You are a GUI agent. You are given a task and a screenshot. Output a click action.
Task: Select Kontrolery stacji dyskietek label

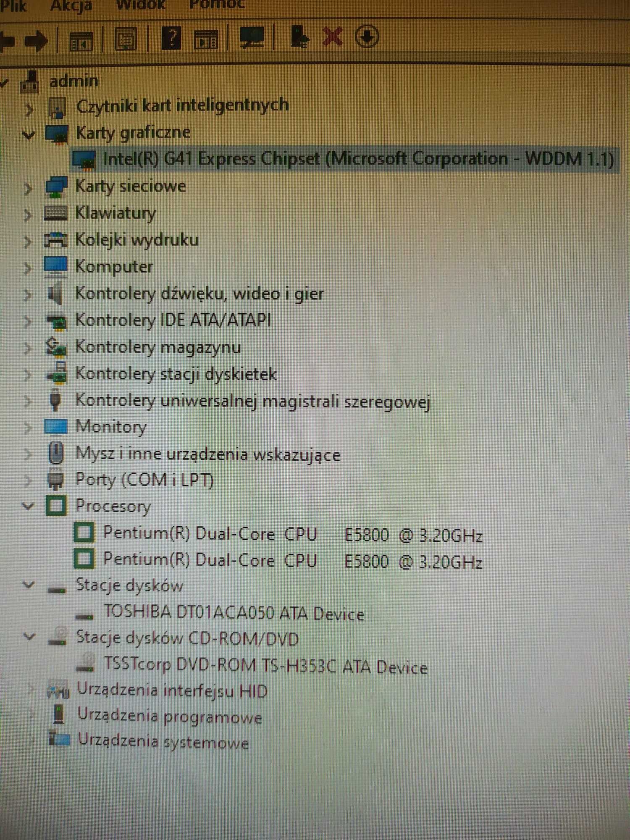[x=176, y=374]
